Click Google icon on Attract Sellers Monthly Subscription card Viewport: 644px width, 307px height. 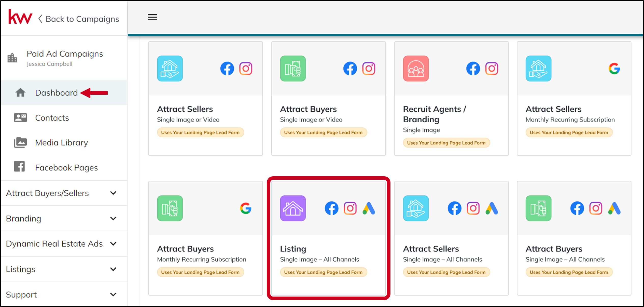[614, 69]
